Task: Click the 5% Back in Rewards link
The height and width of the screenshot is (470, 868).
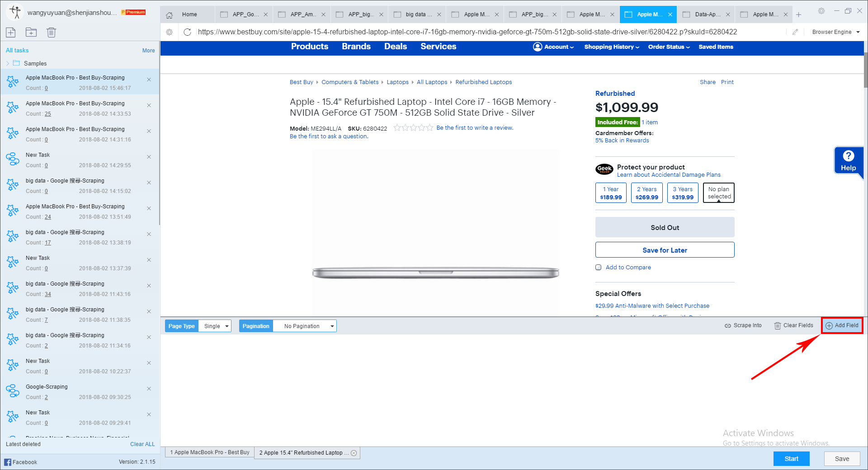Action: click(622, 141)
